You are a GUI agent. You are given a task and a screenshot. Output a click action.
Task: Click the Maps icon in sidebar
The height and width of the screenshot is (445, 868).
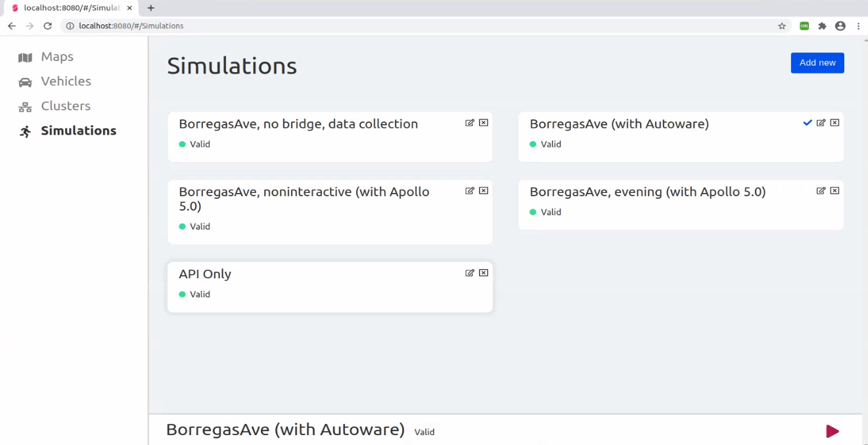(25, 58)
